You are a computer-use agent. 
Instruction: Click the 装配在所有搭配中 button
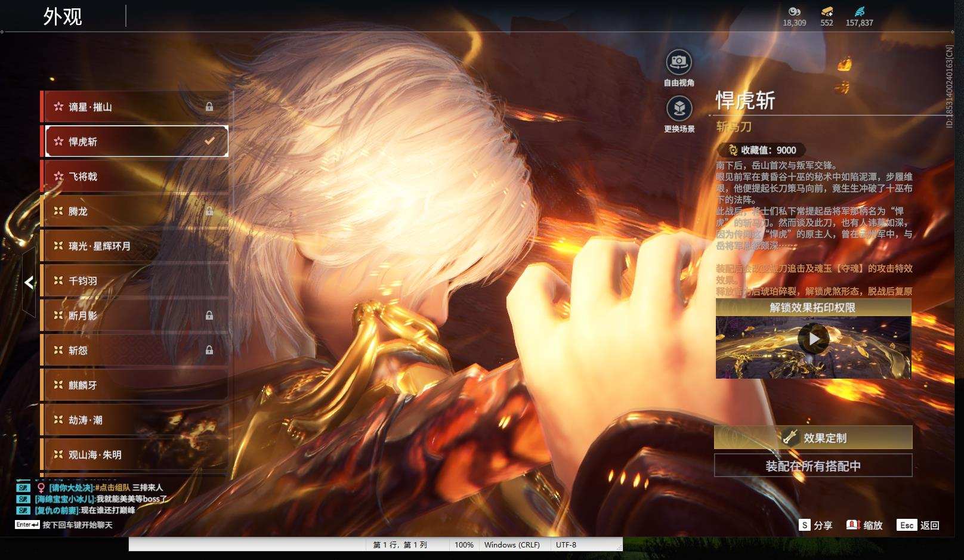coord(813,466)
